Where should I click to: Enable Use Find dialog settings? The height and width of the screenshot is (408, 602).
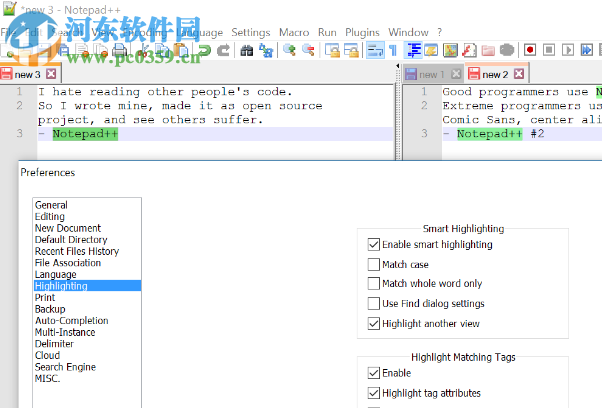tap(374, 303)
